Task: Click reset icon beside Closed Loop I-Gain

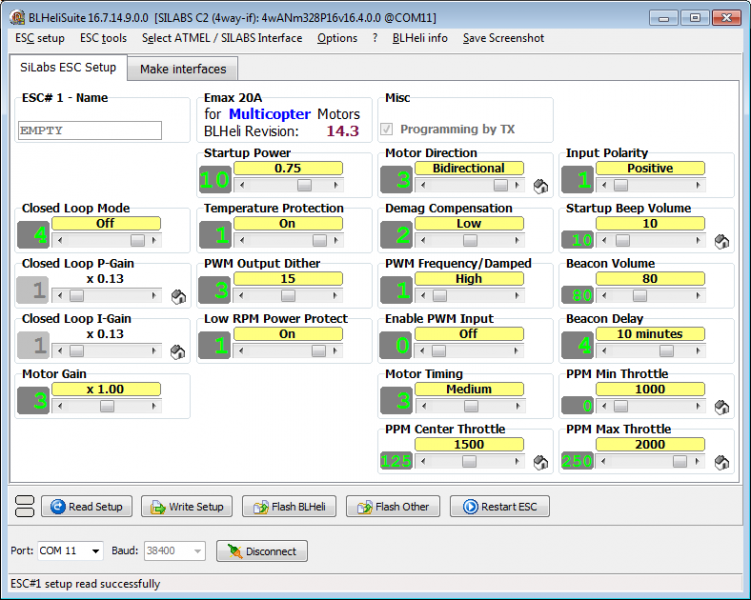Action: [x=178, y=352]
